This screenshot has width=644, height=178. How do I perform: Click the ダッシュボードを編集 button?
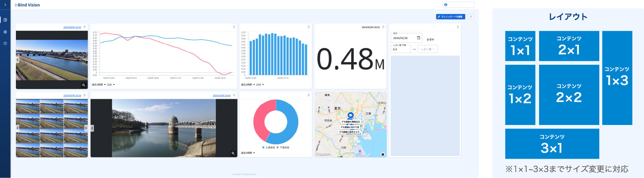[450, 17]
